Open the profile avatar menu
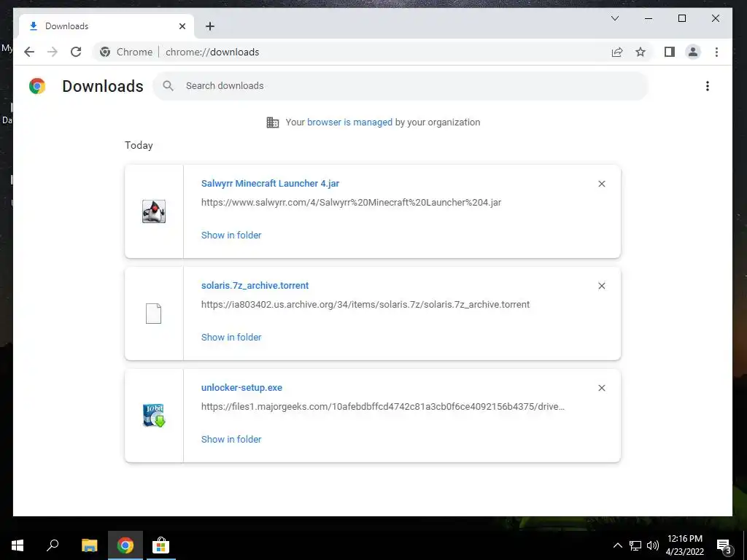Viewport: 747px width, 560px height. click(693, 52)
